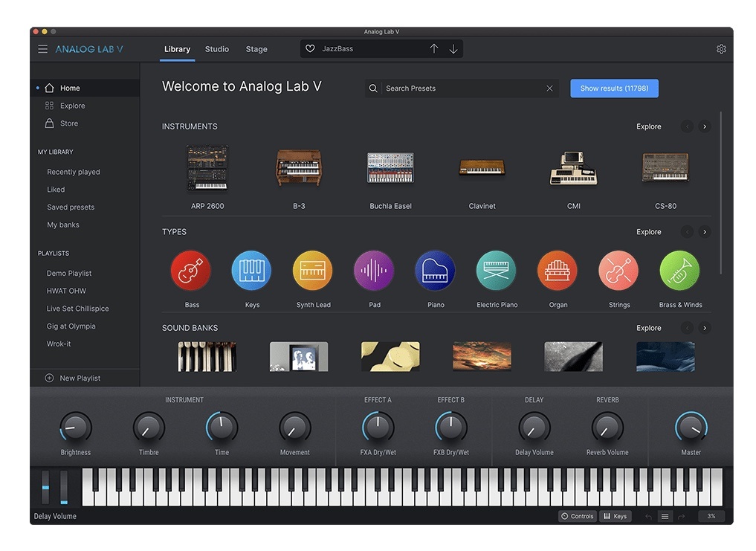Clear the Search Presets field
Viewport: 756px width, 551px height.
coord(549,88)
